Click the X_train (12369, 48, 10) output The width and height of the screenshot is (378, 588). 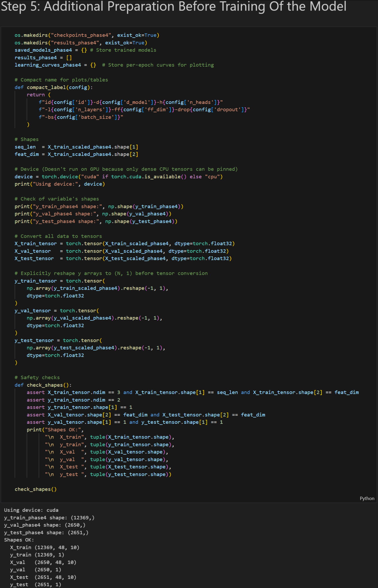coord(45,547)
